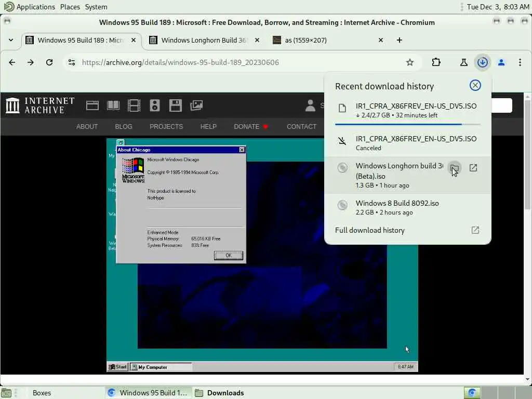Click the Internet Archive user sign-in icon
532x399 pixels.
310,105
